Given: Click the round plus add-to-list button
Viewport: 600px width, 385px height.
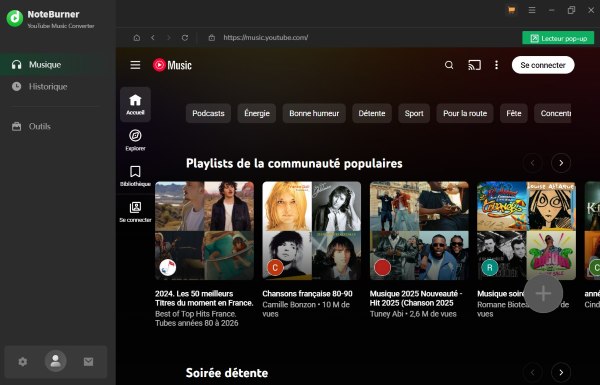Looking at the screenshot, I should tap(543, 294).
